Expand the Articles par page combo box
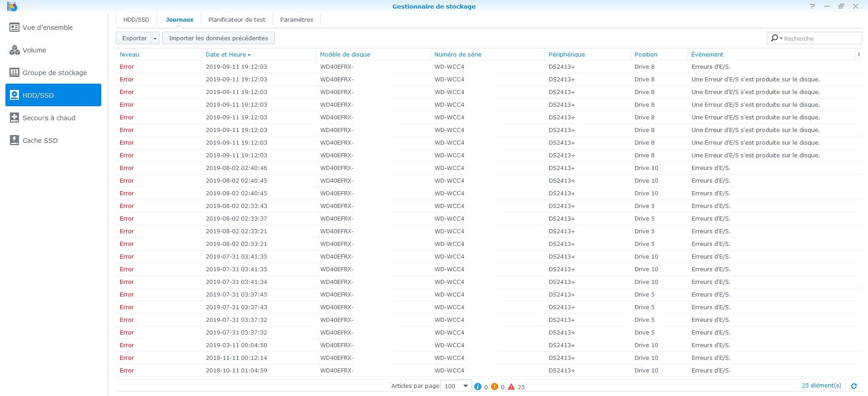This screenshot has height=396, width=868. pos(465,386)
